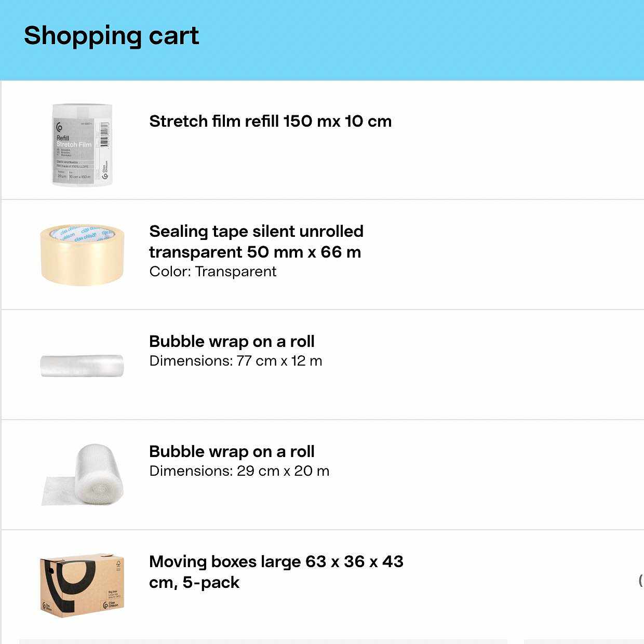Open the 77 cm bubble wrap thumbnail
Image resolution: width=644 pixels, height=644 pixels.
(82, 366)
